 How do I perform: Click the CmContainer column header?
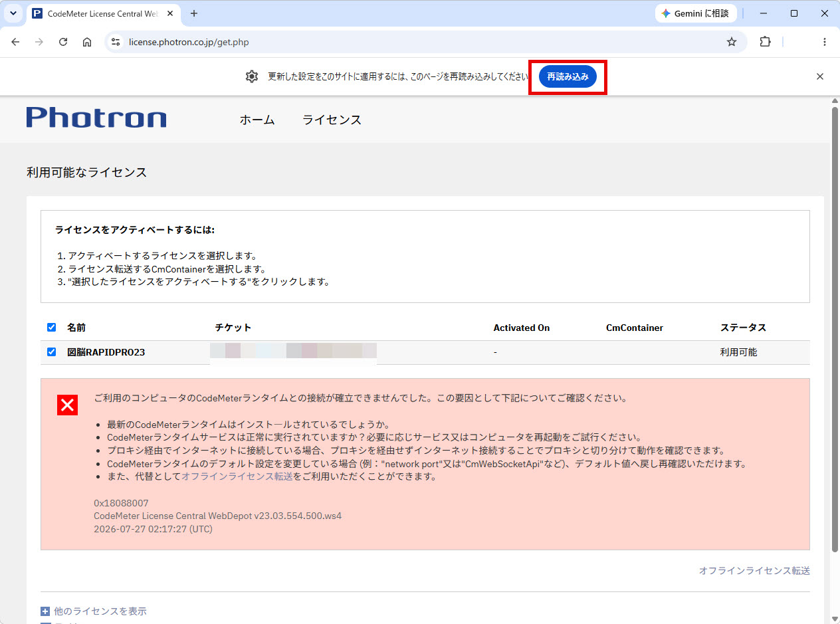pyautogui.click(x=635, y=328)
